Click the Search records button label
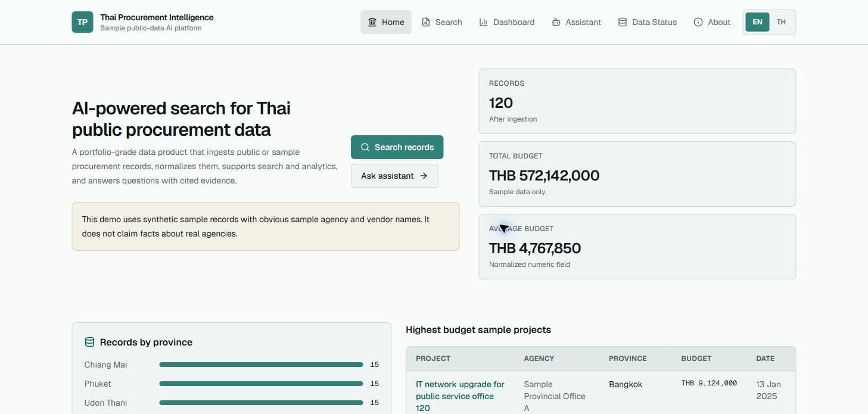Viewport: 868px width, 414px height. click(404, 147)
